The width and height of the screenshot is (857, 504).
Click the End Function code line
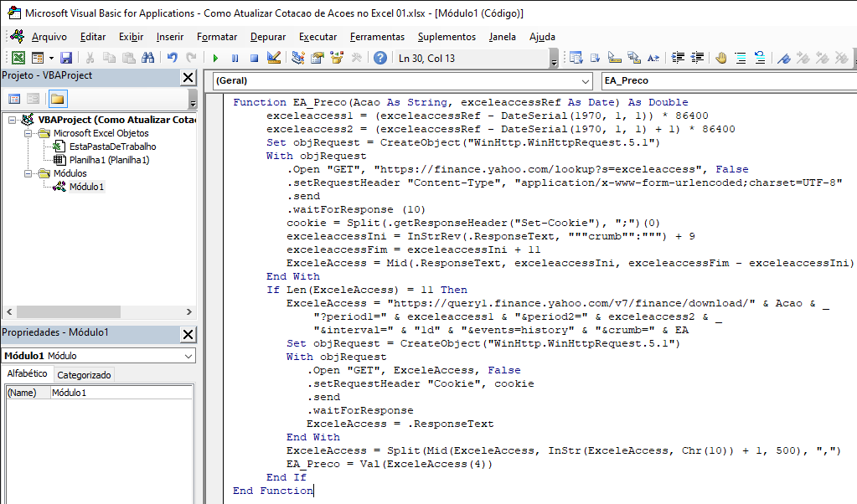(273, 491)
